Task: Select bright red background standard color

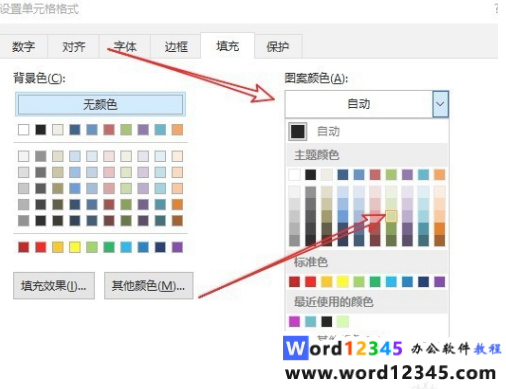Action: coord(41,247)
